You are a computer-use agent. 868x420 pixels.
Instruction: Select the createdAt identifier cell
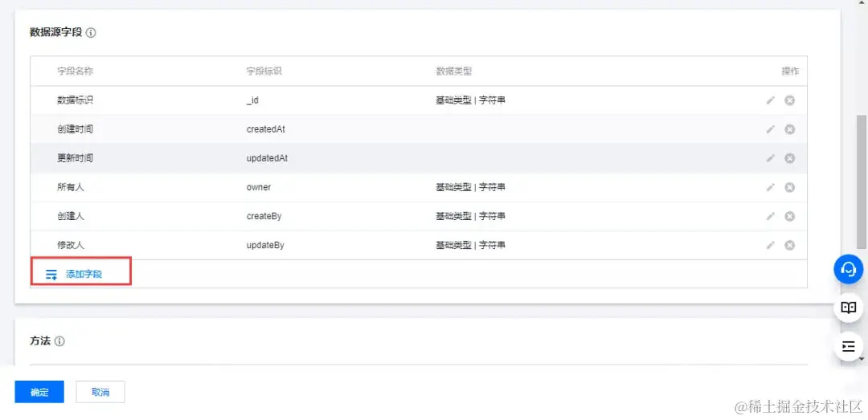point(266,129)
